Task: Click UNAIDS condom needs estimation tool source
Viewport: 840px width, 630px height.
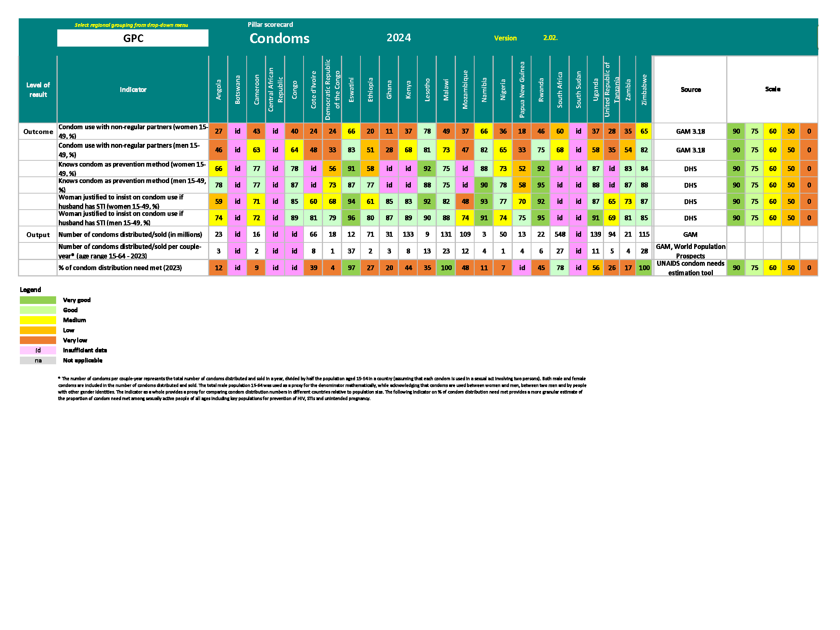Action: (690, 268)
